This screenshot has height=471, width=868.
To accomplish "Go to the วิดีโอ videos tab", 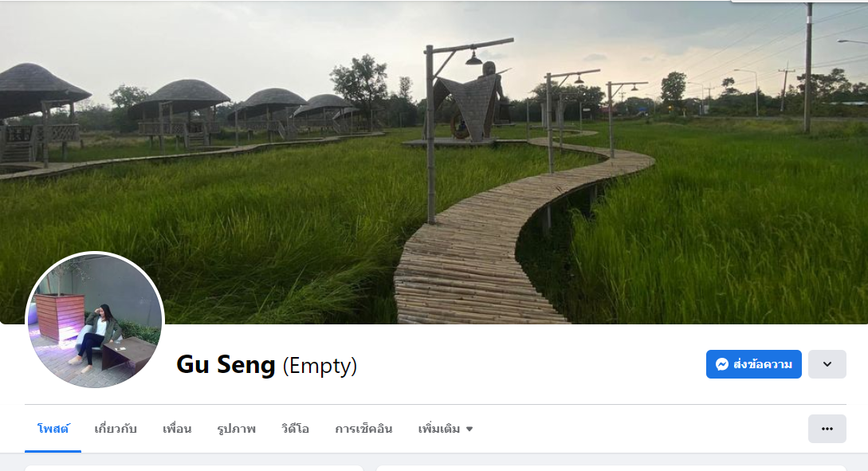I will [295, 429].
